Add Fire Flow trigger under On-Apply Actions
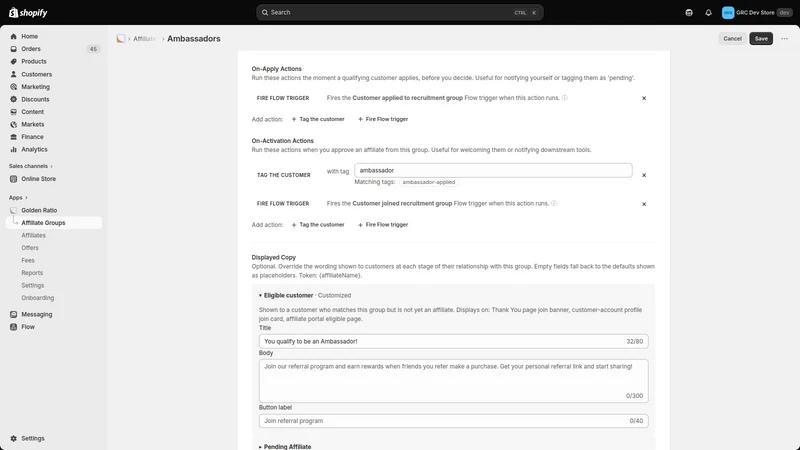This screenshot has width=800, height=450. coord(383,119)
